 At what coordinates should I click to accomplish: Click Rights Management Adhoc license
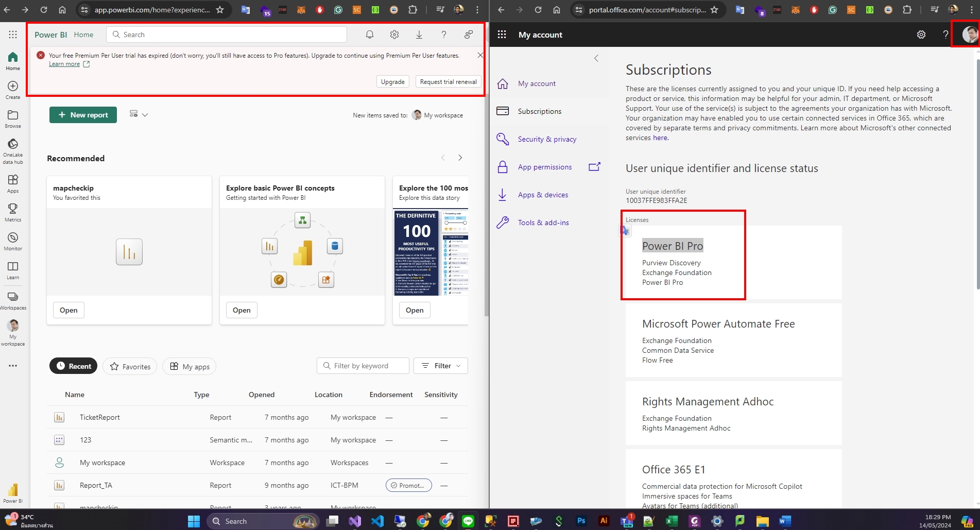[x=708, y=402]
